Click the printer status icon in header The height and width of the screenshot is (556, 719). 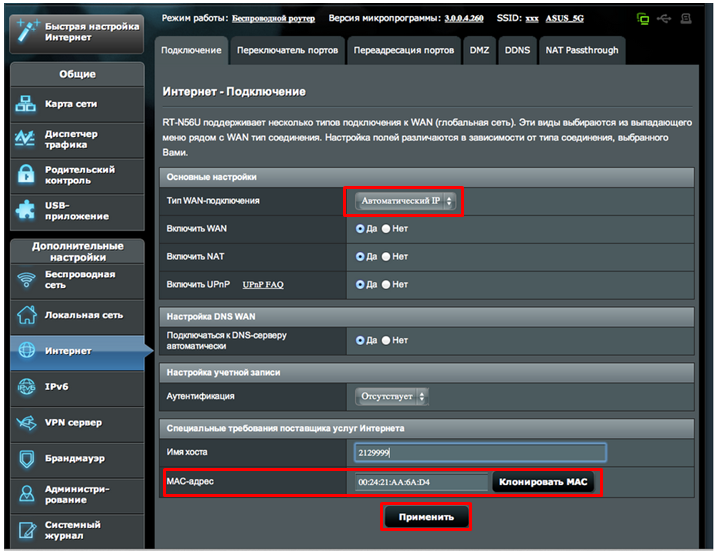686,18
